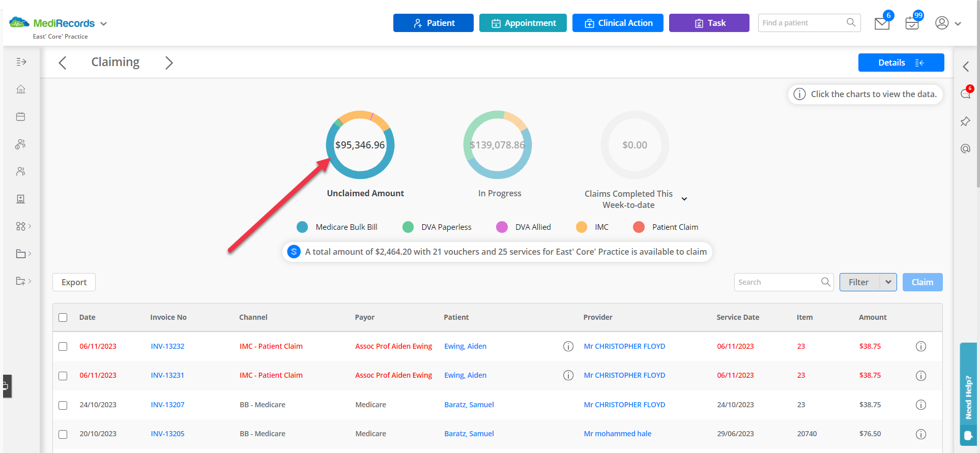
Task: Sort by Amount column header
Action: click(873, 317)
